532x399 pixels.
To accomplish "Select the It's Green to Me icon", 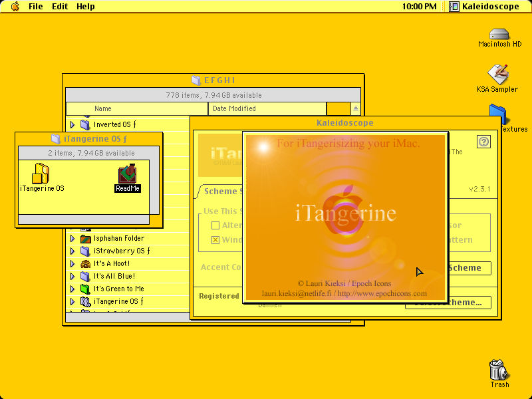I will pos(85,289).
